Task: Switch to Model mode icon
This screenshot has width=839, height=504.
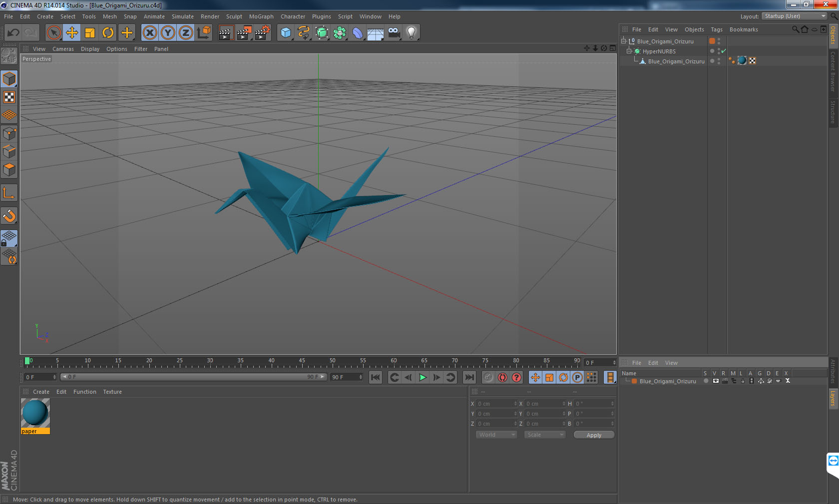Action: (9, 79)
